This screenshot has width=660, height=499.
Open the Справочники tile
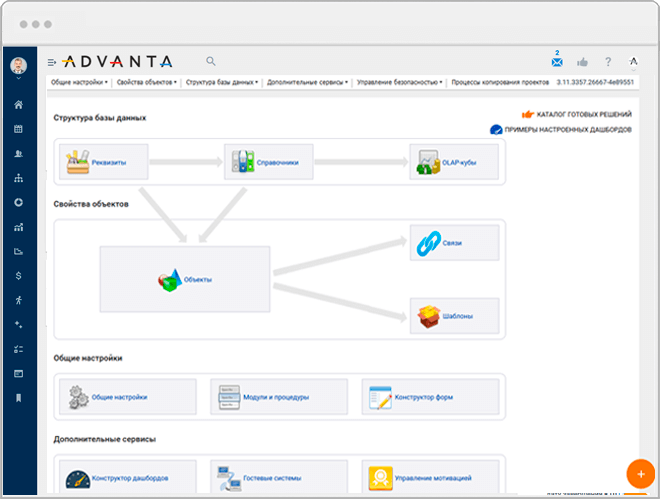[269, 162]
